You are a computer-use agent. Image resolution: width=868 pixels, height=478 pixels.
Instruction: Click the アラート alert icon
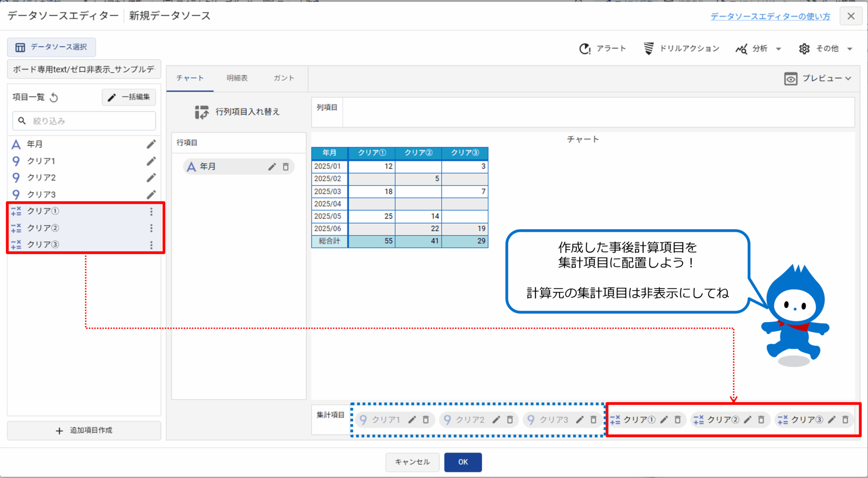point(585,49)
